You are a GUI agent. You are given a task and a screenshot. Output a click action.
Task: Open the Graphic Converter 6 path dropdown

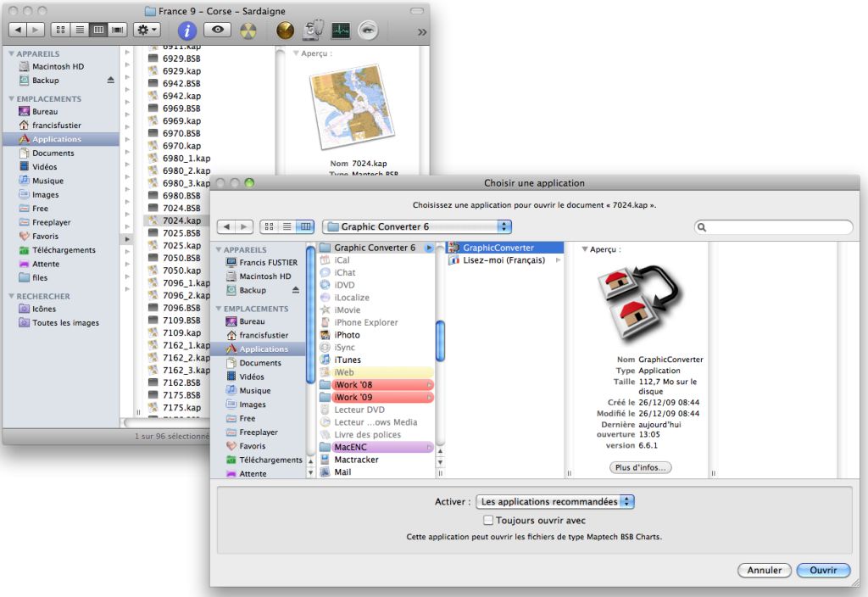pos(417,226)
